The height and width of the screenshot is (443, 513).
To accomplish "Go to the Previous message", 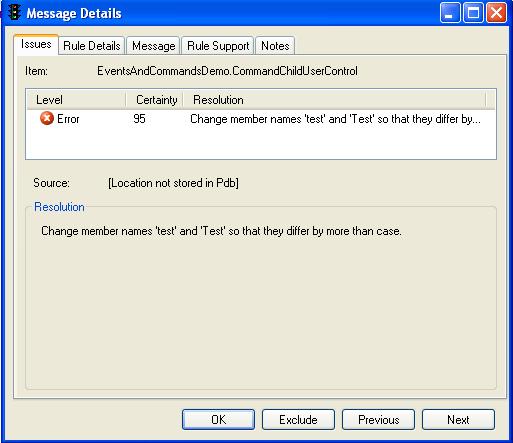I will coord(378,419).
